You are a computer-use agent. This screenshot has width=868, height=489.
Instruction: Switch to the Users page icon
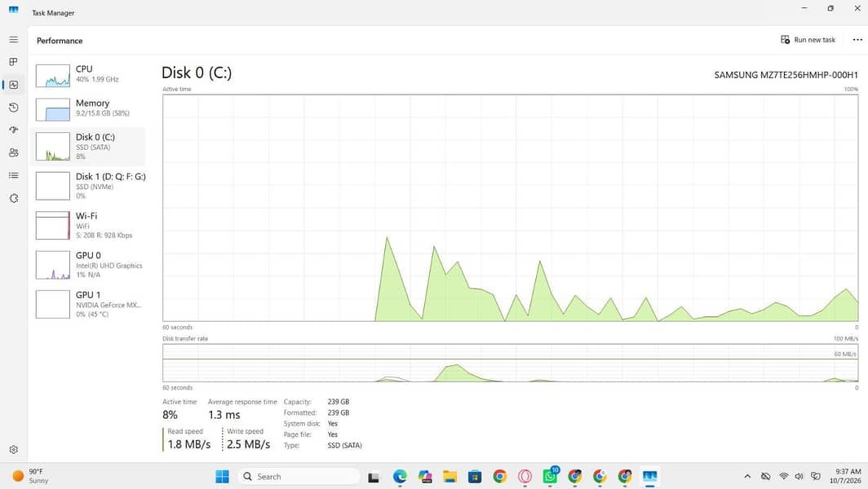(14, 152)
